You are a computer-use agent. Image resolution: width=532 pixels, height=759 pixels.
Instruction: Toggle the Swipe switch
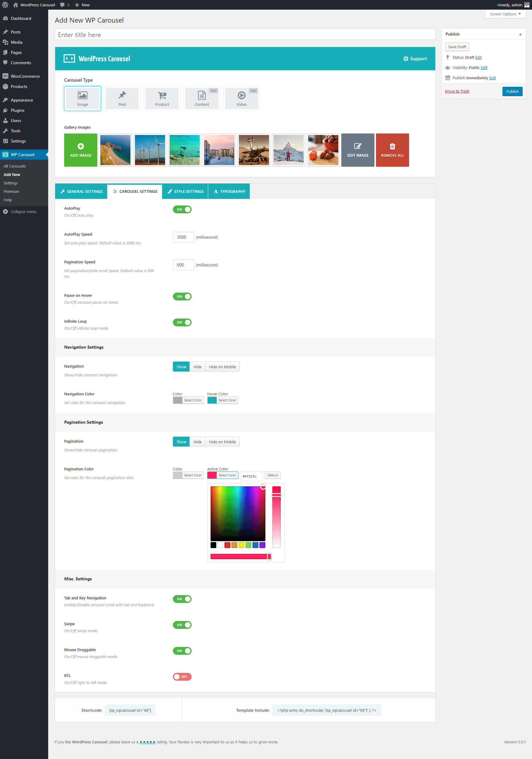pos(182,625)
